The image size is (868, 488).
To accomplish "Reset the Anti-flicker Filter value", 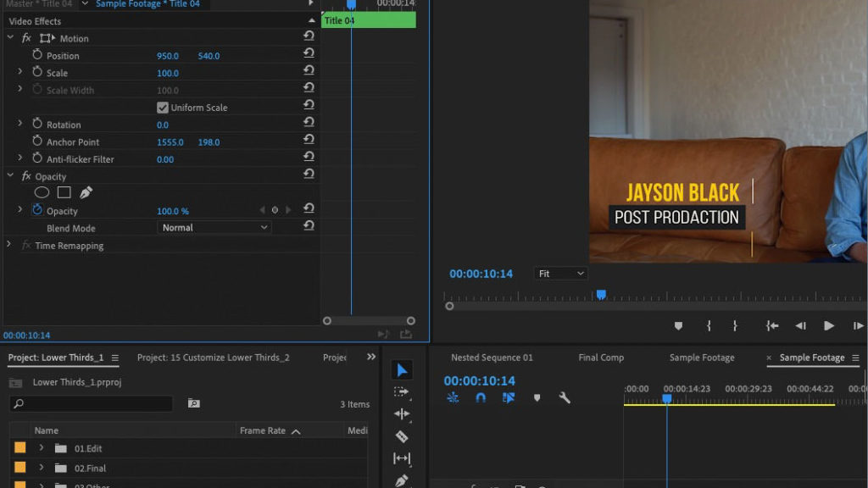I will tap(309, 157).
